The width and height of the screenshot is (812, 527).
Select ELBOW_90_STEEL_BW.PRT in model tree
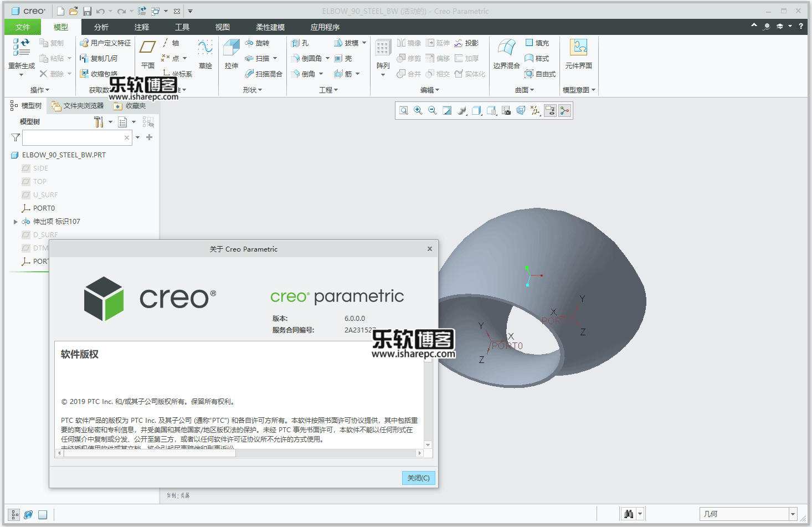[x=58, y=155]
